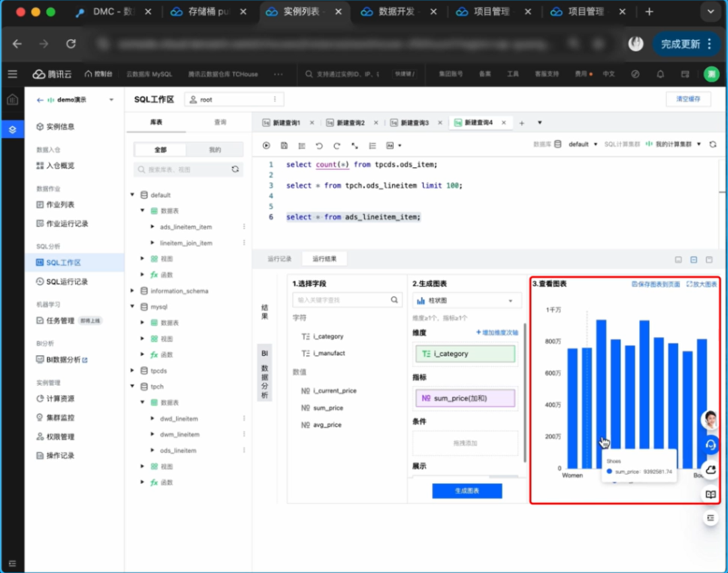Switch to 运行记录 tab
The image size is (728, 573).
coord(279,259)
